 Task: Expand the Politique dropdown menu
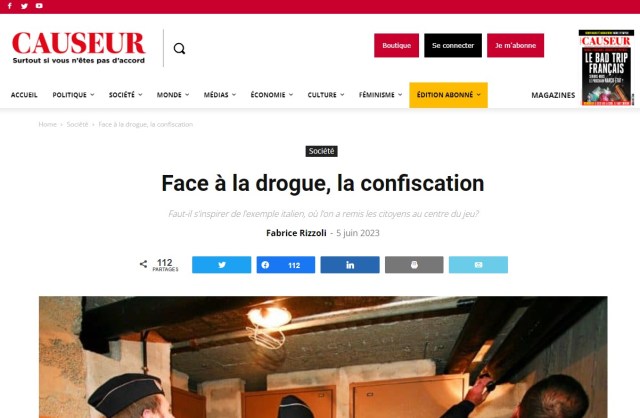(x=73, y=95)
